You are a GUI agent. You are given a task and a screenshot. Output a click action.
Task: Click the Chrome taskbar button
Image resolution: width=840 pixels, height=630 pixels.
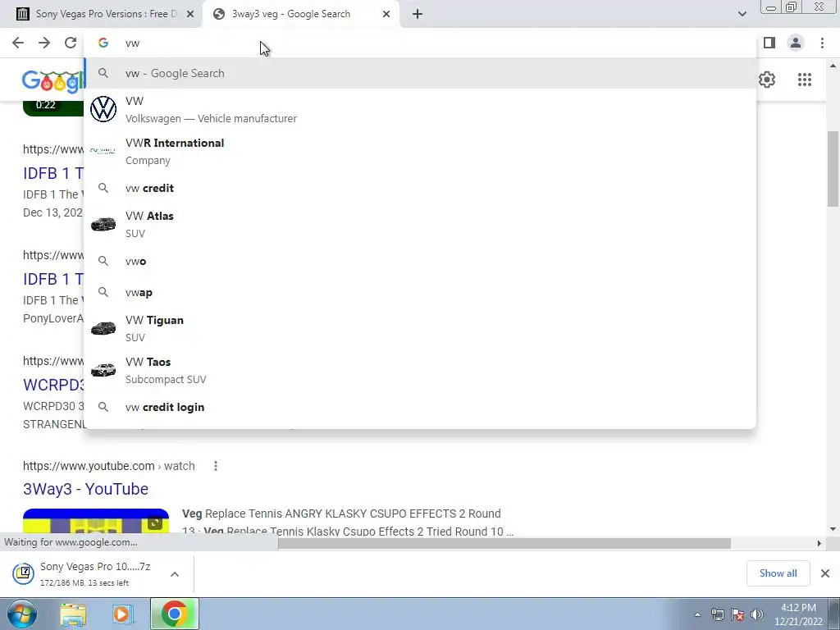click(175, 614)
